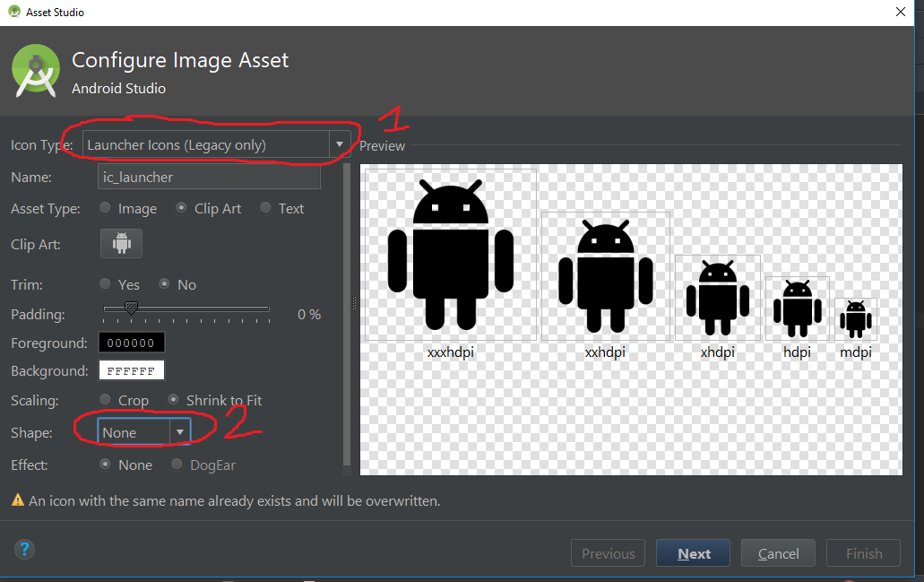Click the Next button
The image size is (924, 582).
pyautogui.click(x=692, y=552)
